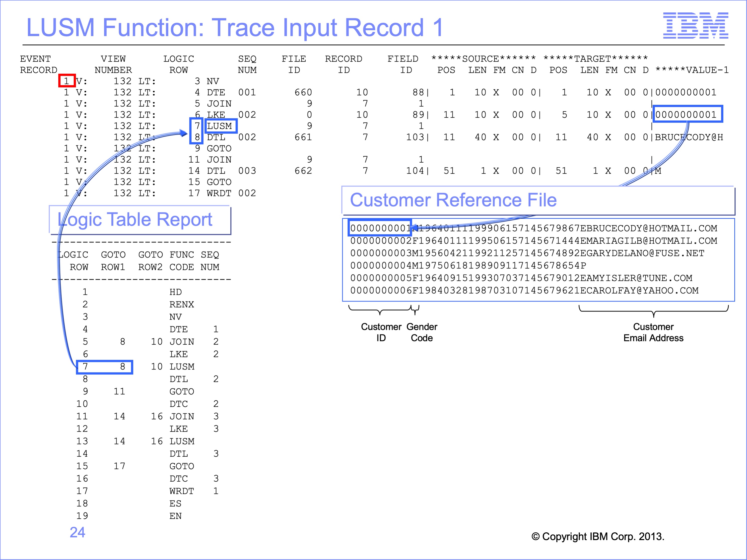Select the reference record starting with 0000000004M
This screenshot has width=747, height=560.
coord(468,266)
